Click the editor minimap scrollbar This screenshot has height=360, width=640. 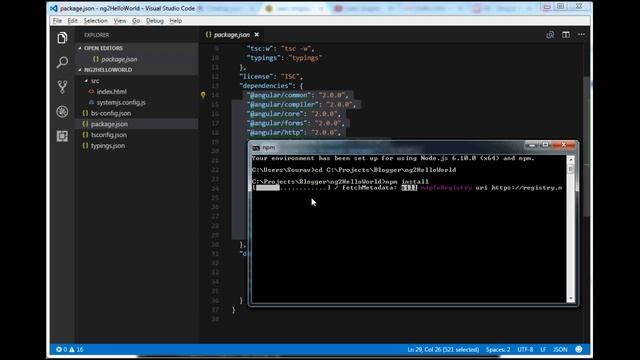587,147
